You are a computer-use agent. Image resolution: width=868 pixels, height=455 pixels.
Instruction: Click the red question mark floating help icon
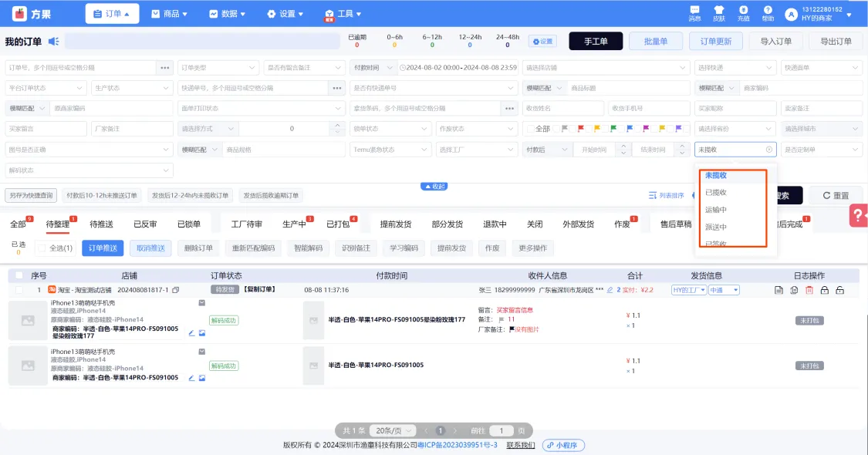pyautogui.click(x=858, y=216)
